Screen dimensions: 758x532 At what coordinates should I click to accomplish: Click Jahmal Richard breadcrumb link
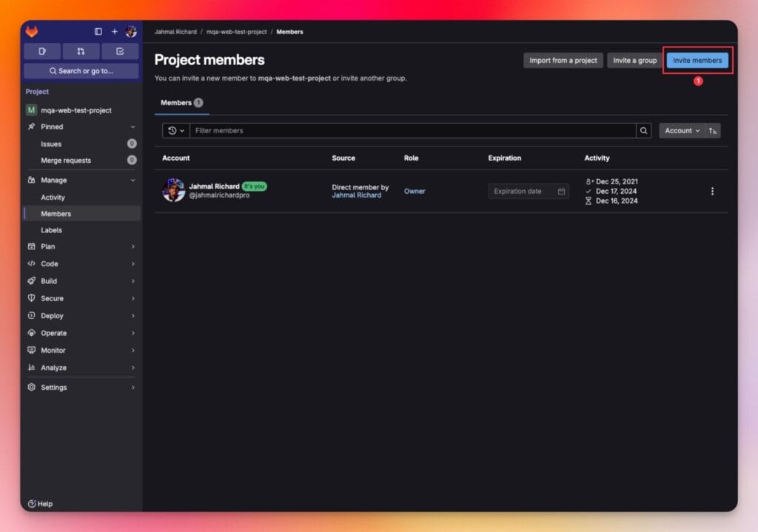coord(175,32)
